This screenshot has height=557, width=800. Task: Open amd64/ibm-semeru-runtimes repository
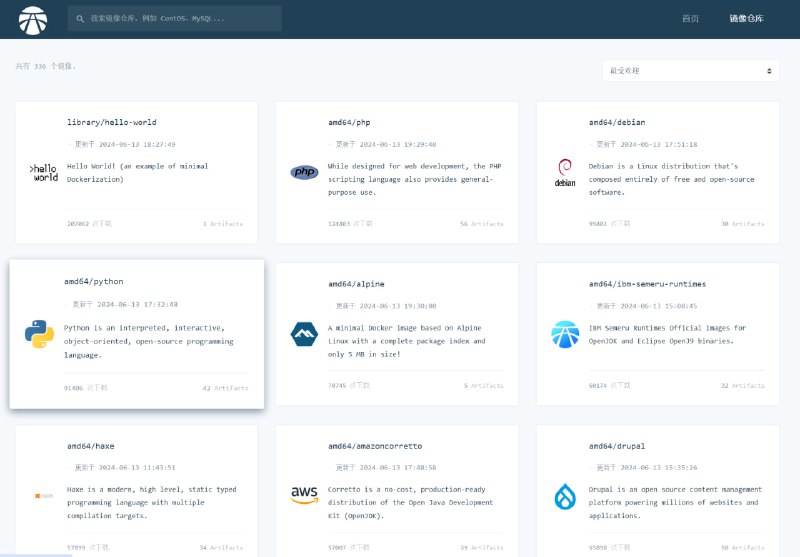[x=647, y=284]
